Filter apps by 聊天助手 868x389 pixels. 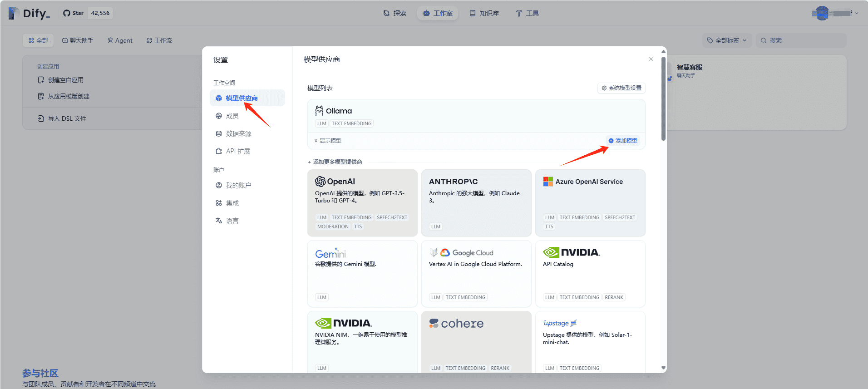tap(78, 40)
